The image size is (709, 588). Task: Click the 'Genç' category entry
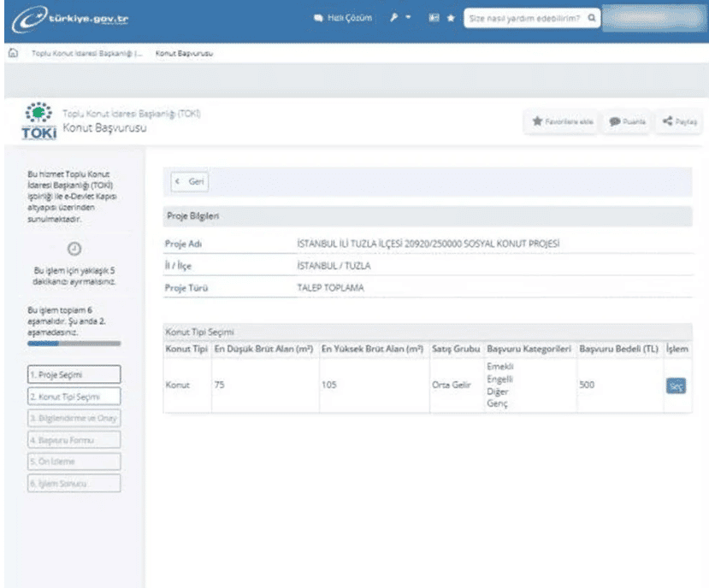[x=497, y=403]
